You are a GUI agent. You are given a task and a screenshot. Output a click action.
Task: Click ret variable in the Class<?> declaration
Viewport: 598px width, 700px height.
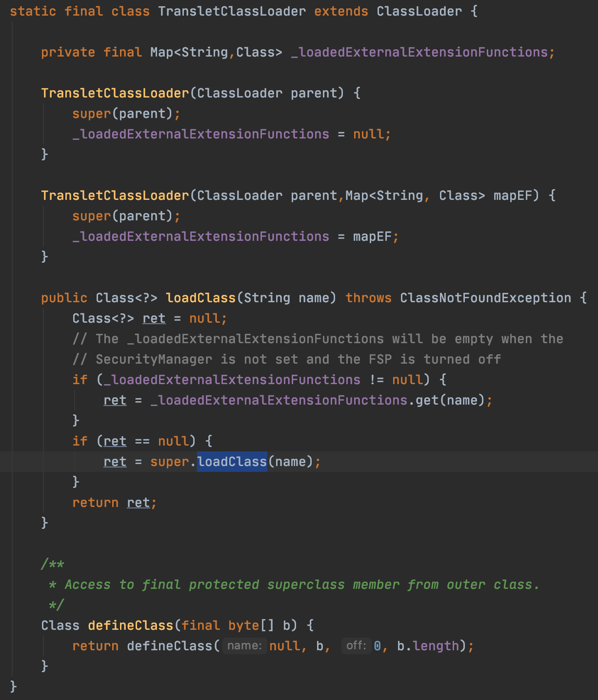pyautogui.click(x=154, y=318)
